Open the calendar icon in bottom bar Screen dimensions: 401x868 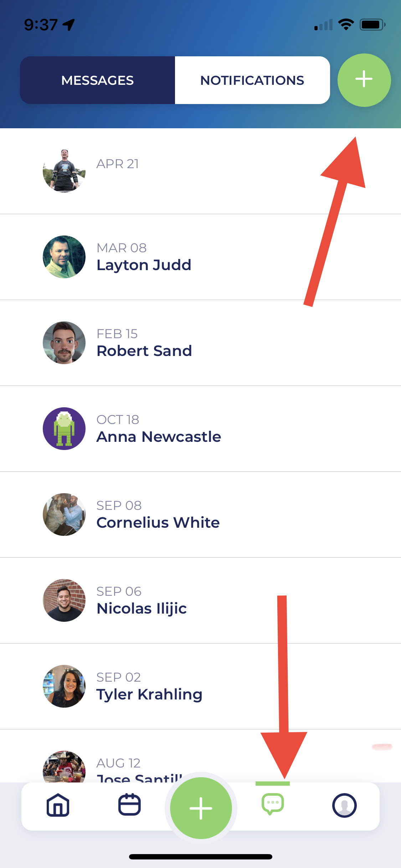129,805
